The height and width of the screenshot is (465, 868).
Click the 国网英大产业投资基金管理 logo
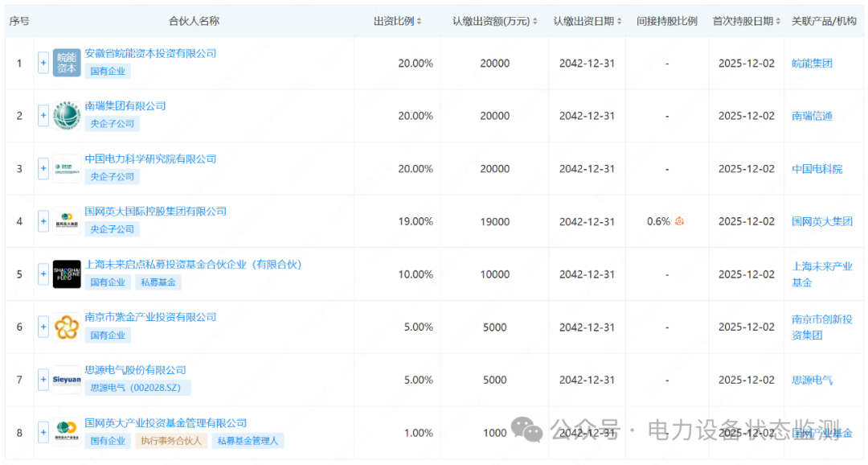[67, 432]
